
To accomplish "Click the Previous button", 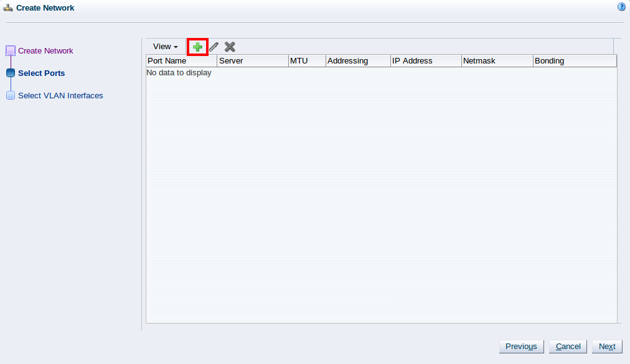I will (x=521, y=347).
